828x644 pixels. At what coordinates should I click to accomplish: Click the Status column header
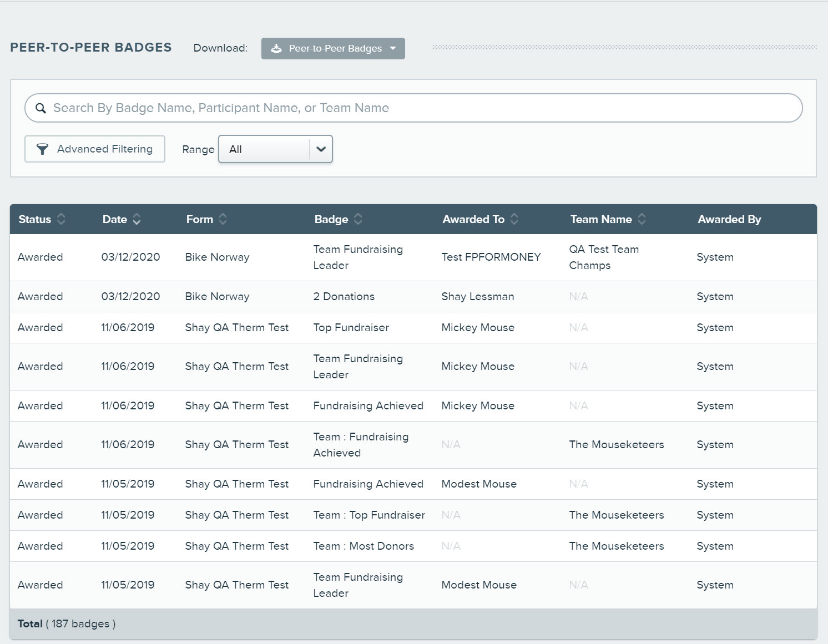(x=35, y=219)
